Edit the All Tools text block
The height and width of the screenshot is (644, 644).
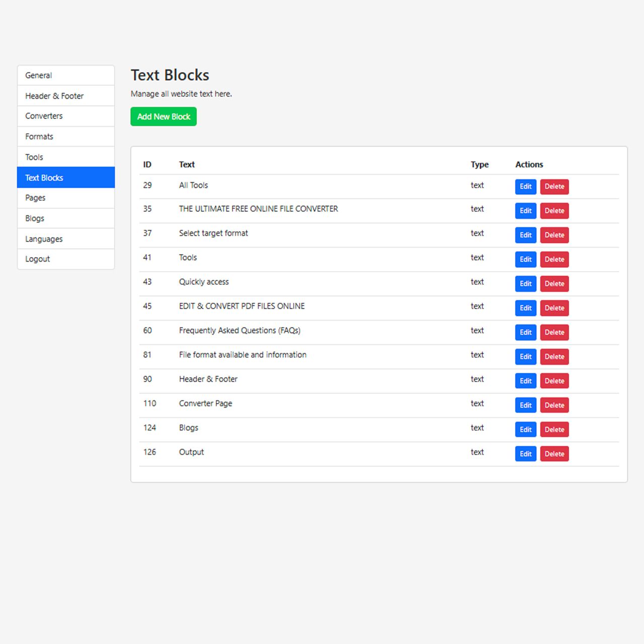click(x=526, y=187)
